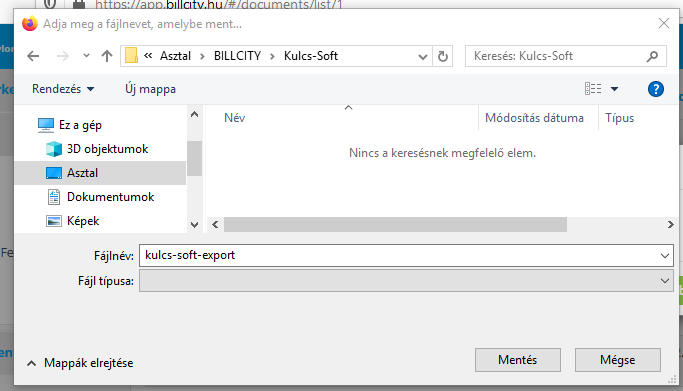Click the Firefox URL bar behind dialog
This screenshot has width=683, height=391.
point(219,4)
